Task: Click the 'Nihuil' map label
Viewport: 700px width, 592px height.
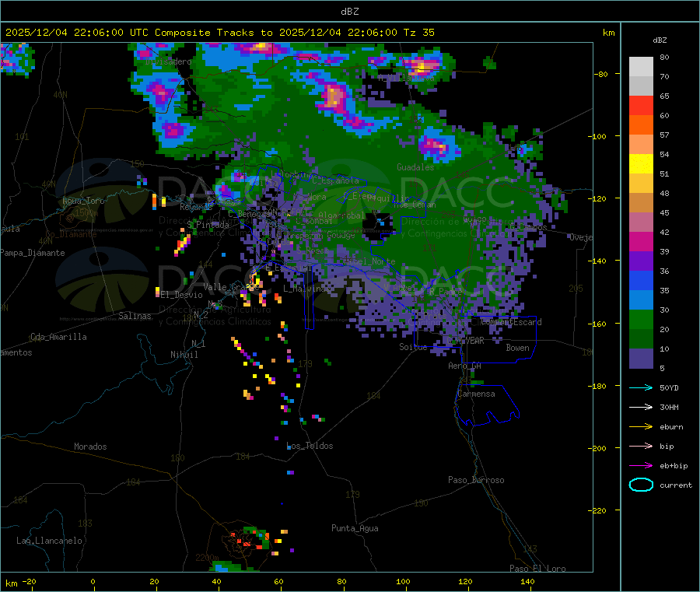Action: [184, 355]
